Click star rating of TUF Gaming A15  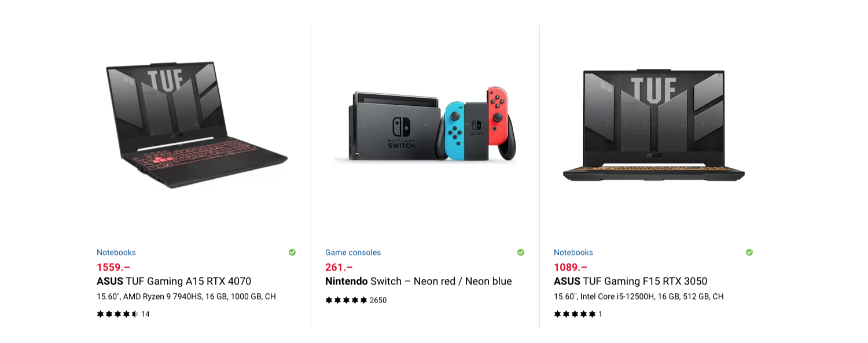(x=117, y=314)
